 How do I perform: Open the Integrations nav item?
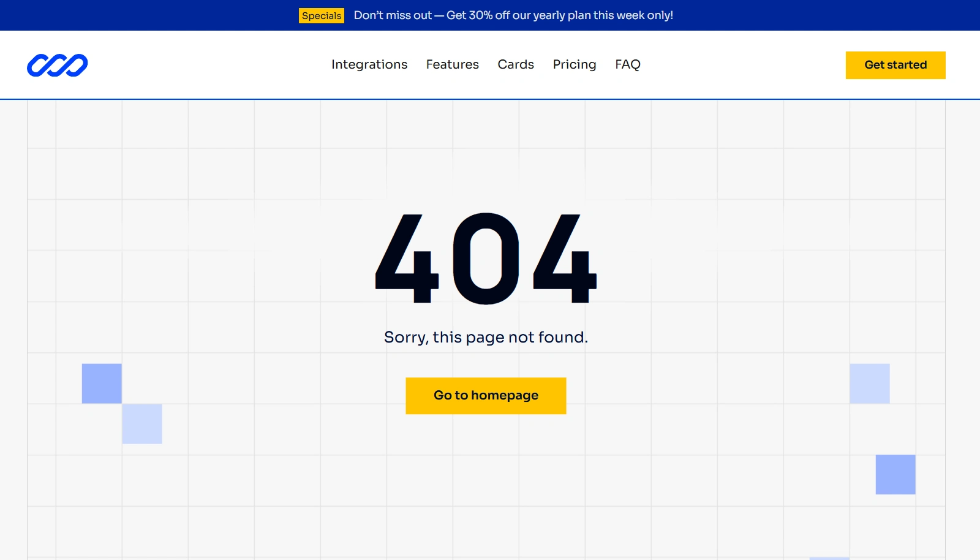(369, 64)
